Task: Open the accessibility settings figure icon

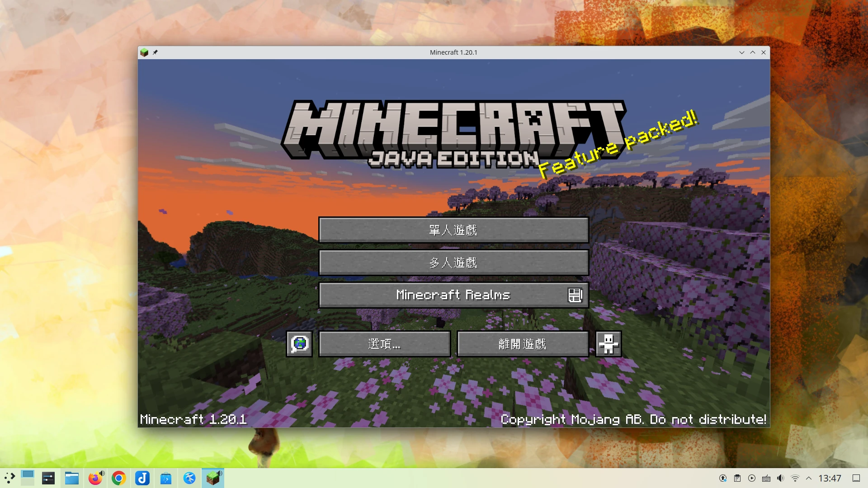Action: coord(609,344)
